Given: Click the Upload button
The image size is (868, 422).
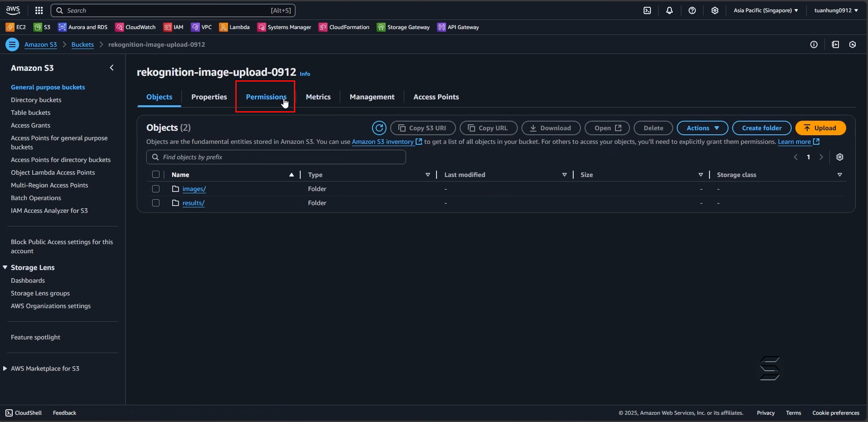Looking at the screenshot, I should click(820, 128).
